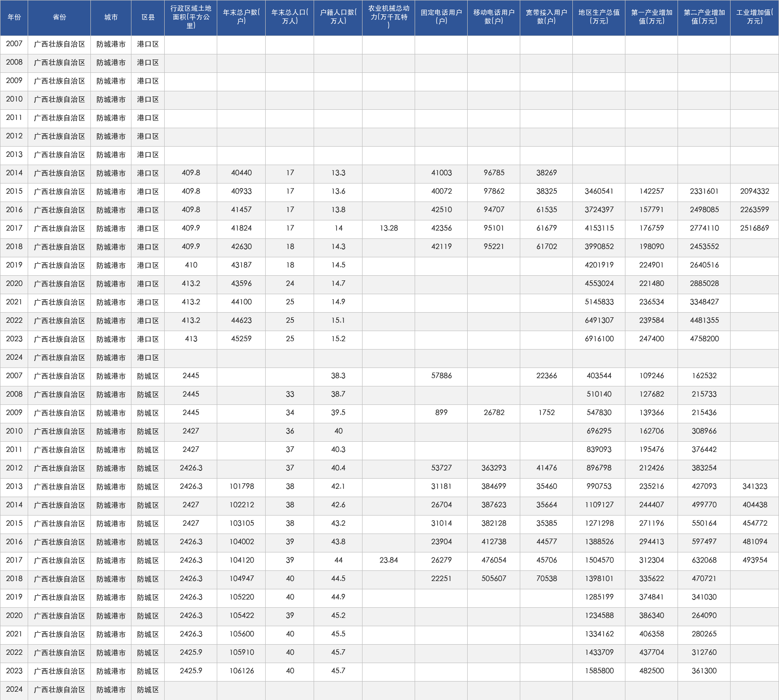Screen dimensions: 779x700
Task: Click 第一产业 value 482500 in 2023 row
Action: (652, 671)
